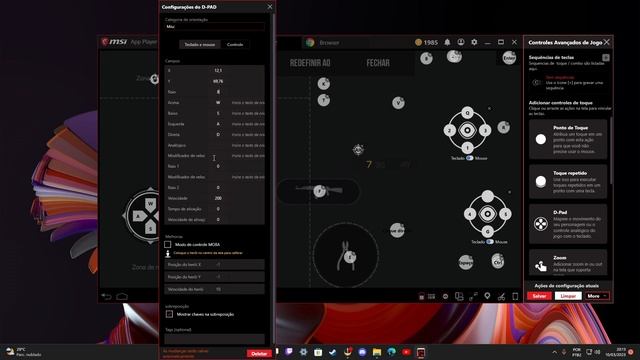Click the 3 key on upper D-pad
This screenshot has width=640, height=360.
(485, 131)
